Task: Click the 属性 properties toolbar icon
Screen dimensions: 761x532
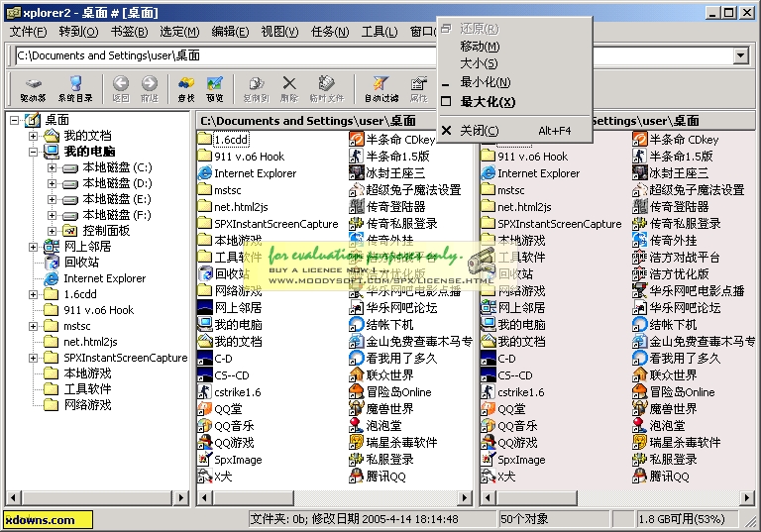Action: pos(419,89)
